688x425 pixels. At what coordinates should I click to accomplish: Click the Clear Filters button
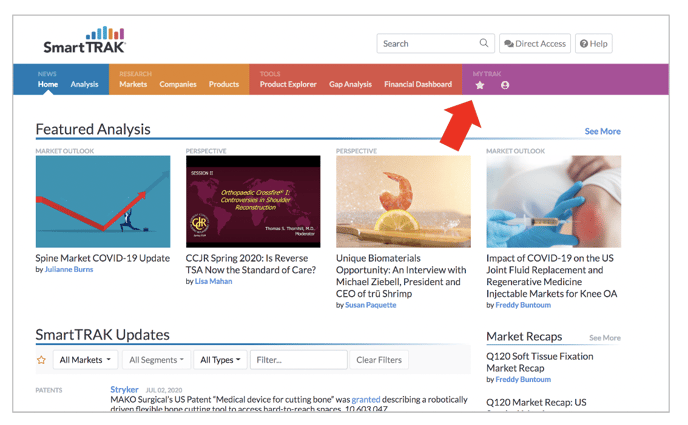379,360
